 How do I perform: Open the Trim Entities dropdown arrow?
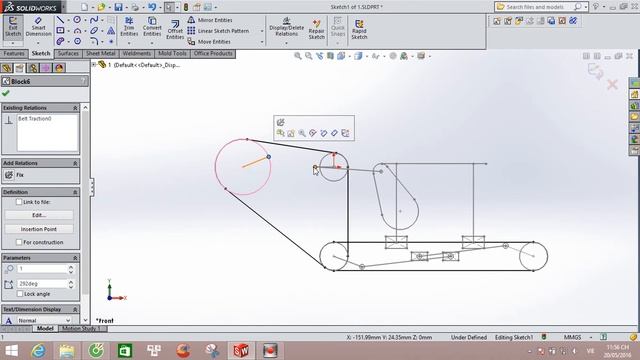pos(129,42)
